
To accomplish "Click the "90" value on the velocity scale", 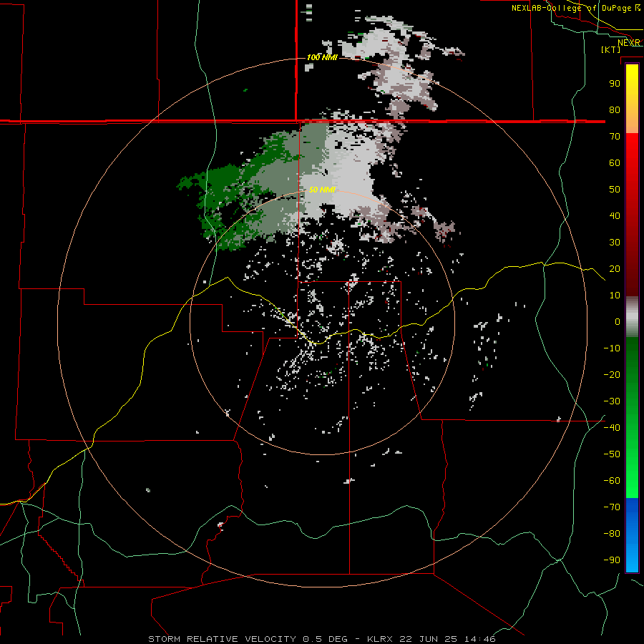I will (x=615, y=84).
